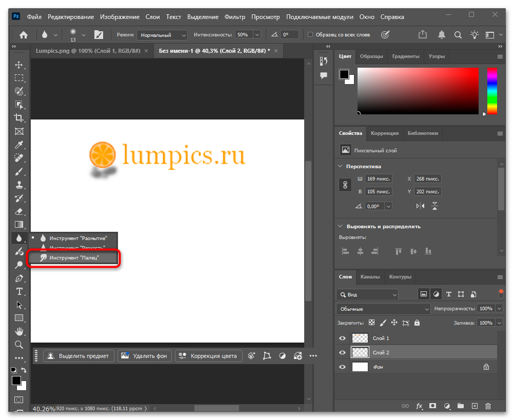Switch to the 'Каналы' tab
The image size is (514, 420).
[x=370, y=277]
